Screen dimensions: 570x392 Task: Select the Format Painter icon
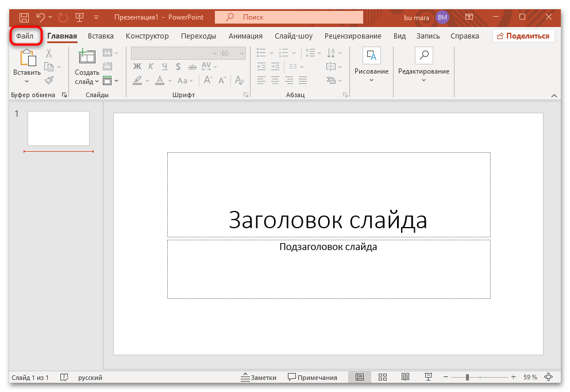(49, 80)
